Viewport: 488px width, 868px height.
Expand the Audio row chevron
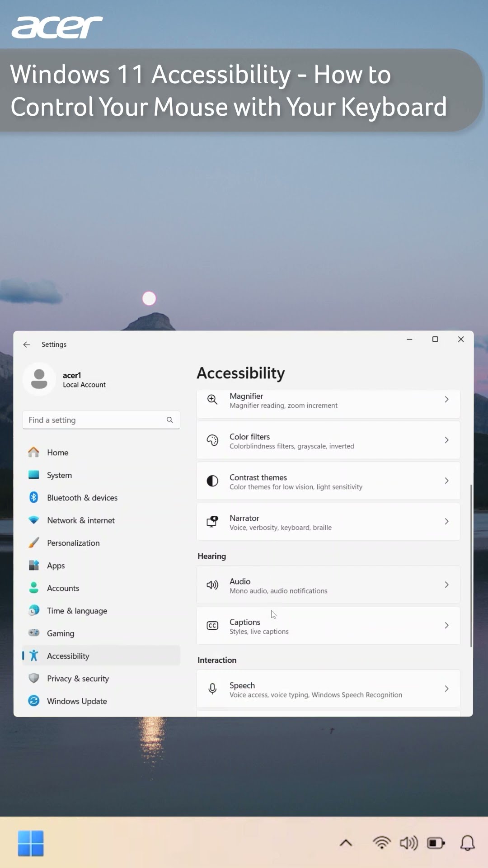coord(446,585)
